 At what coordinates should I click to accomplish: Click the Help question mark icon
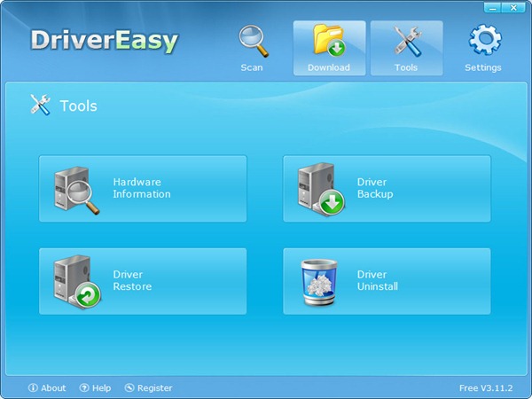click(84, 387)
